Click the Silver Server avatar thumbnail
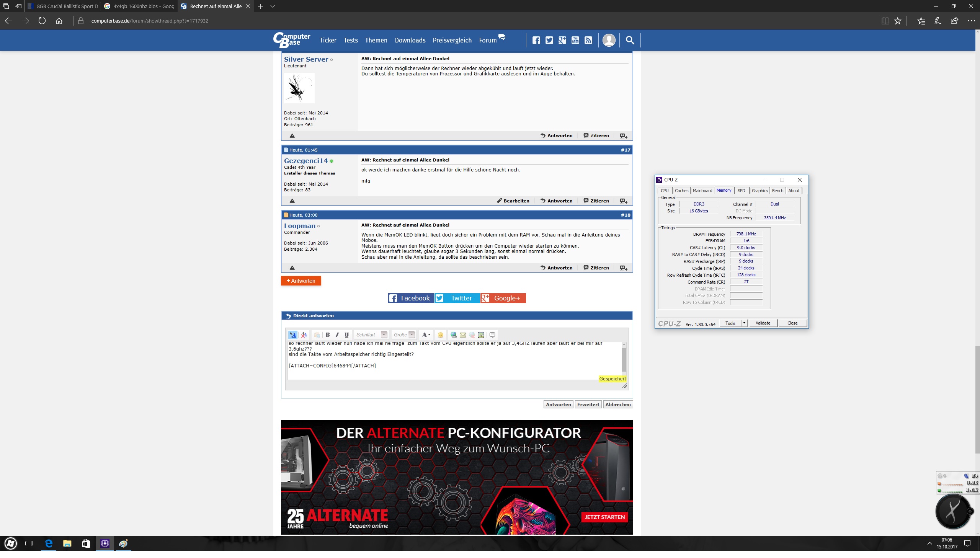Image resolution: width=980 pixels, height=558 pixels. pyautogui.click(x=299, y=88)
